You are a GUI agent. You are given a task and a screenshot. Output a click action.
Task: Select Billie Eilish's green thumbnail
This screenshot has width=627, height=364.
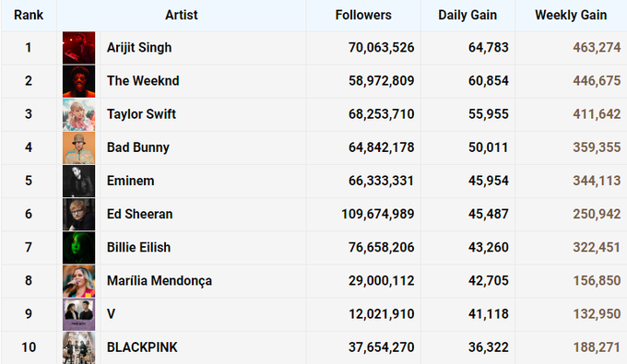click(78, 248)
